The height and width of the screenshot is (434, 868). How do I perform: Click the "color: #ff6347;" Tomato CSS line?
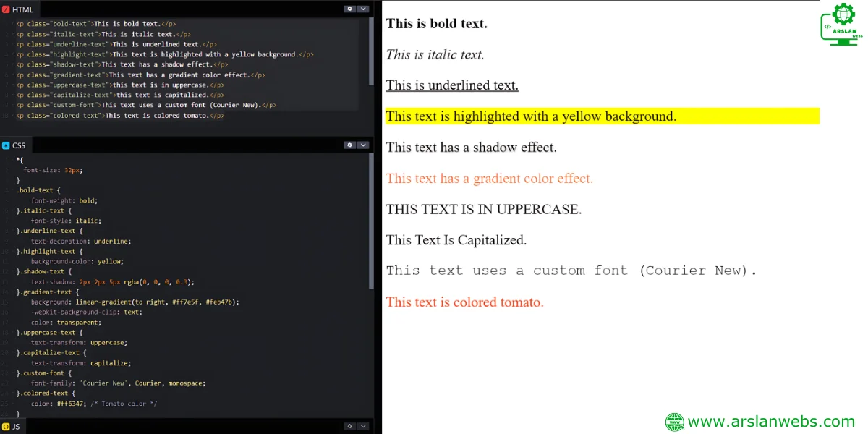94,403
